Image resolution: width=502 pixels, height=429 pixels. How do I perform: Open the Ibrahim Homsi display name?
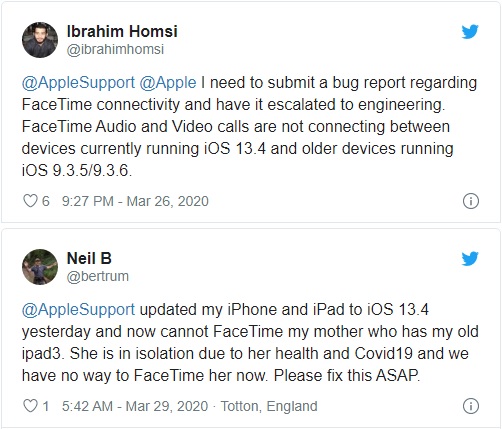(122, 31)
